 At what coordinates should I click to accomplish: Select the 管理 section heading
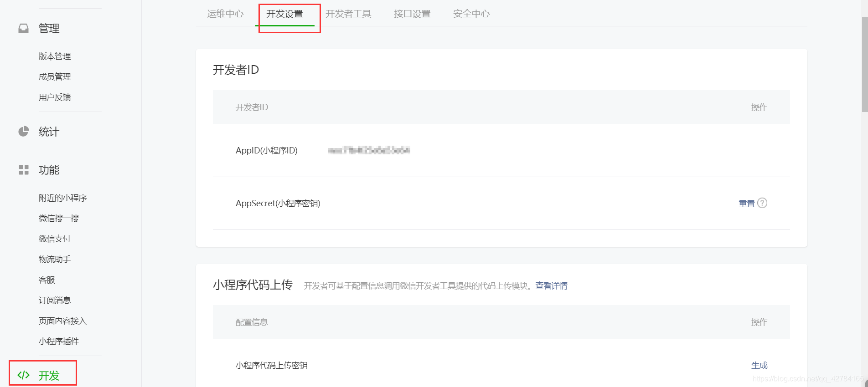[x=49, y=28]
